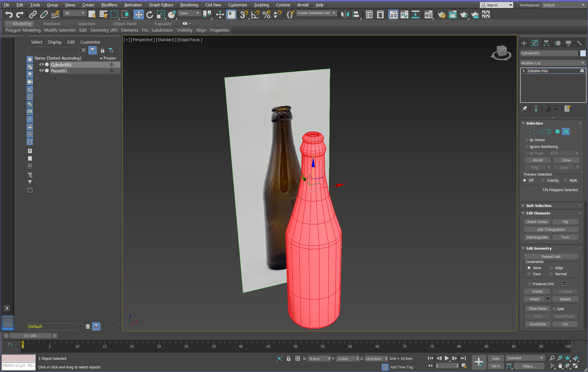This screenshot has height=372, width=588.
Task: Check the Preserve UVs option
Action: [530, 284]
